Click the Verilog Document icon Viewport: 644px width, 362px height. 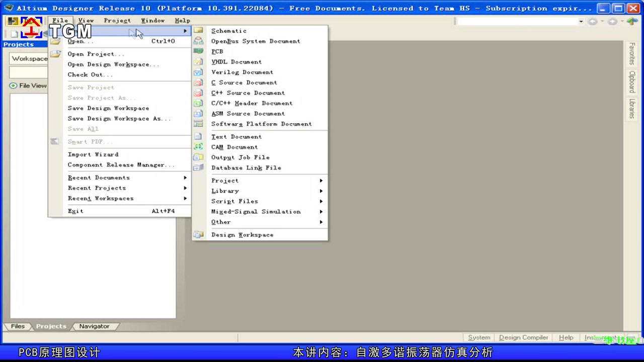[199, 72]
